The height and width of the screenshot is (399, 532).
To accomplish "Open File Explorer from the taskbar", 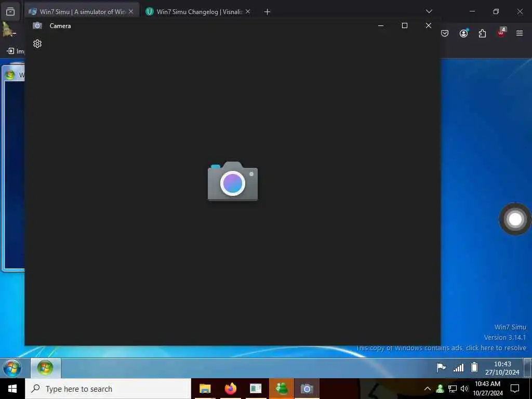I will coord(205,389).
